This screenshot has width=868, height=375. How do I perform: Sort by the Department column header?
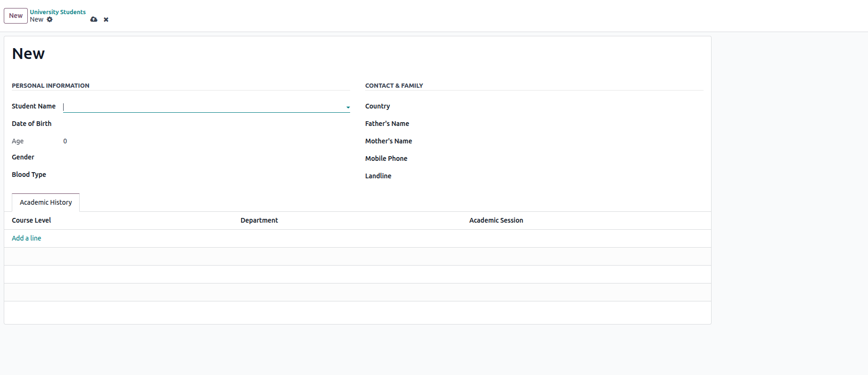(x=259, y=220)
